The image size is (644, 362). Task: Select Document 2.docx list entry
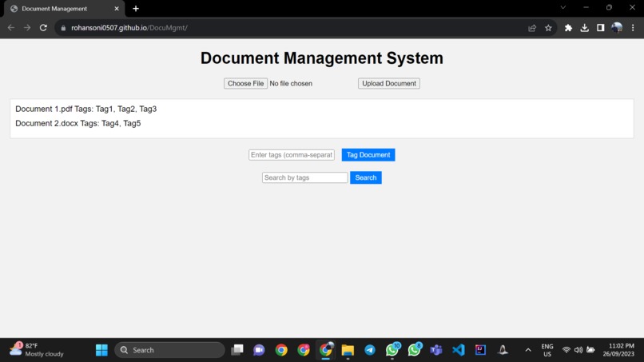point(78,123)
